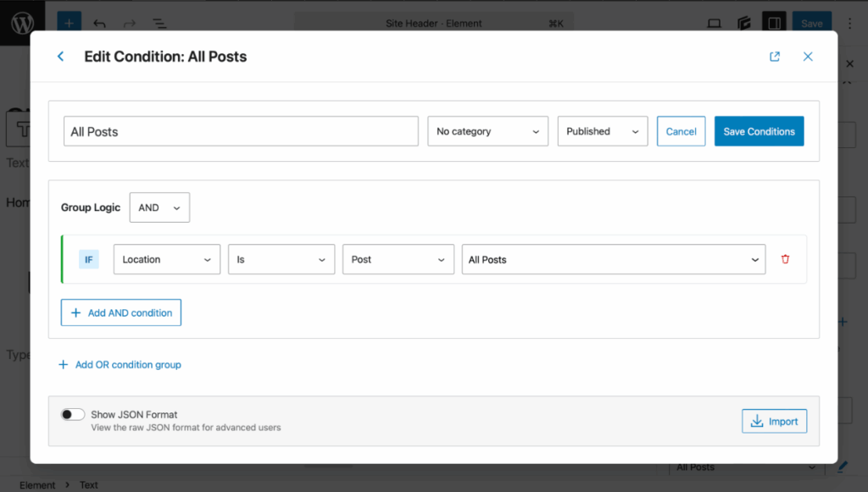Click 'View the raw JSON format' description
The image size is (868, 492).
tap(186, 428)
